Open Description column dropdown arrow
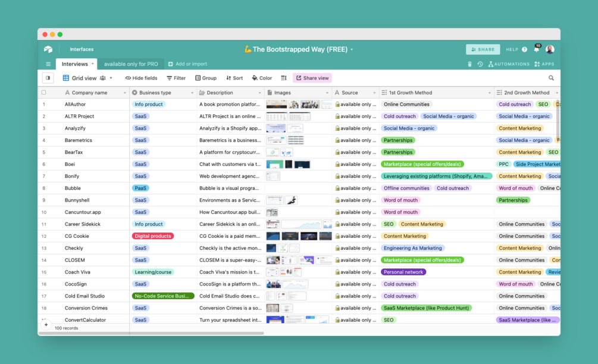This screenshot has width=598, height=364. [259, 93]
